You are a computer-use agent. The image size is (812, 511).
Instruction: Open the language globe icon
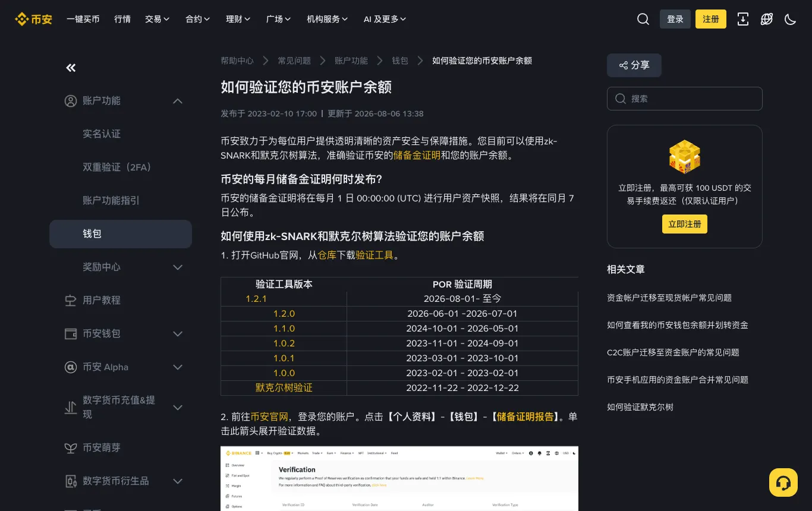767,19
